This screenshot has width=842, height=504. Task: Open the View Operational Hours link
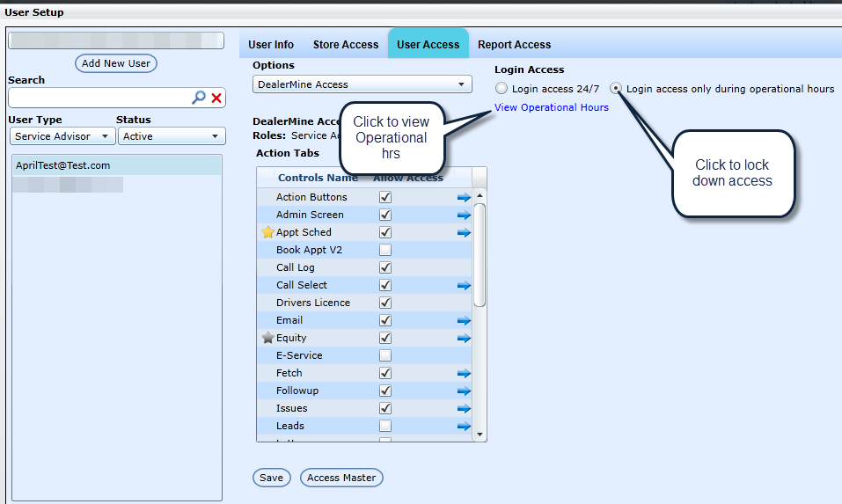pyautogui.click(x=552, y=107)
